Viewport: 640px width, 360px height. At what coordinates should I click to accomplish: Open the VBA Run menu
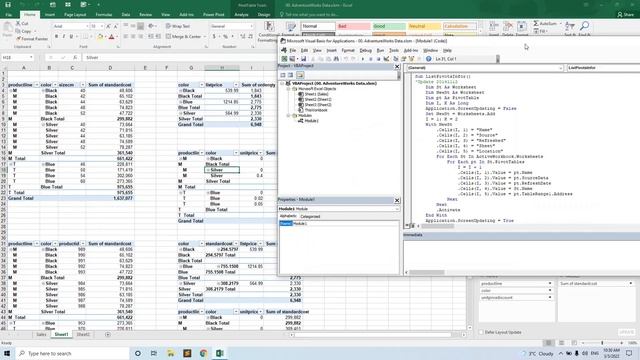pyautogui.click(x=380, y=50)
